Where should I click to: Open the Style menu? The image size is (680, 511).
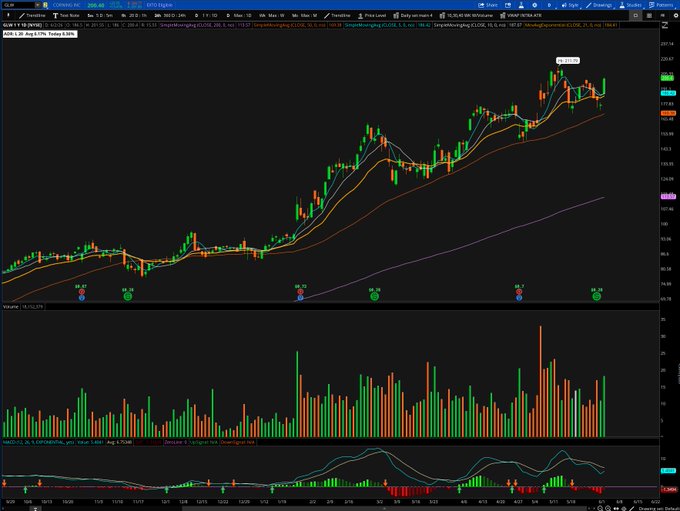coord(570,5)
